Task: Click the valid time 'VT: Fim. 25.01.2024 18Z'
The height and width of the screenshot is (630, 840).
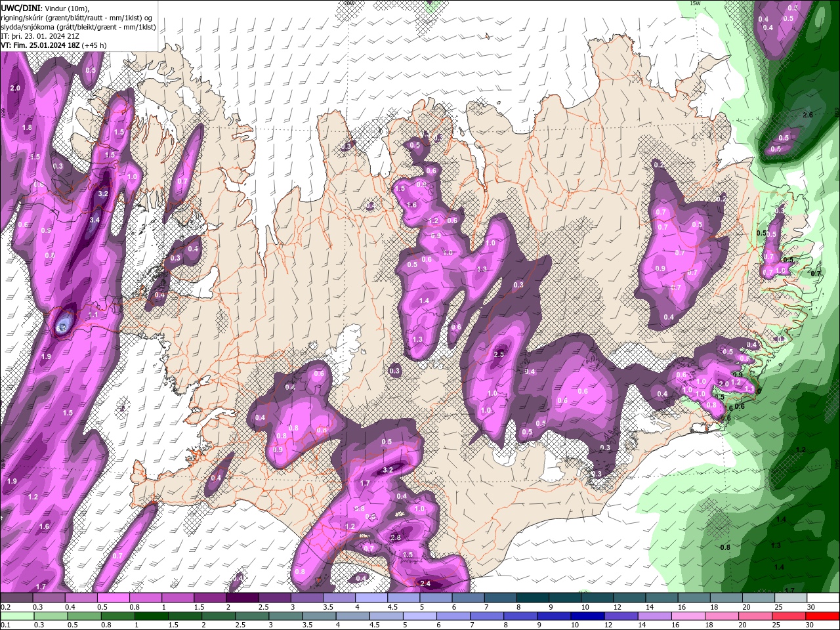Action: [39, 45]
